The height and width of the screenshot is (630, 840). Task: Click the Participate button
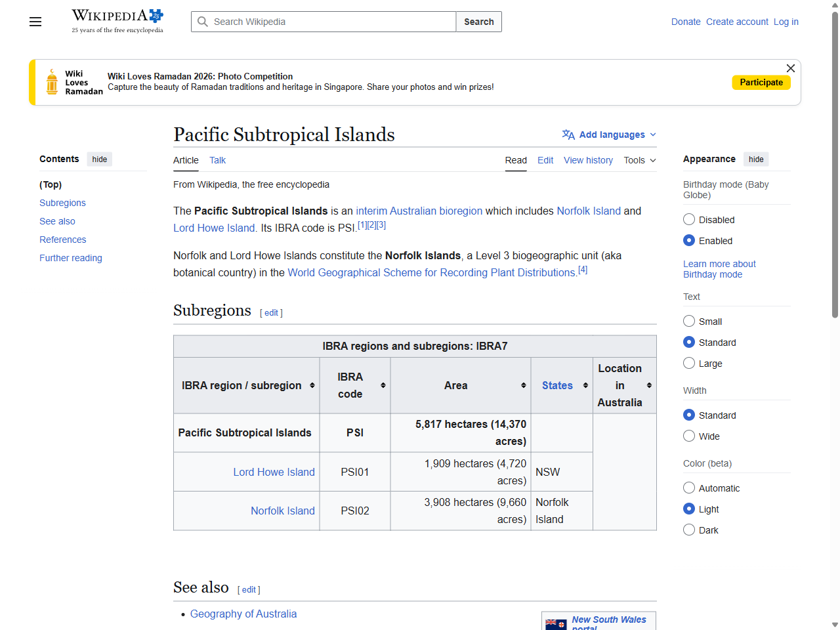pos(761,82)
